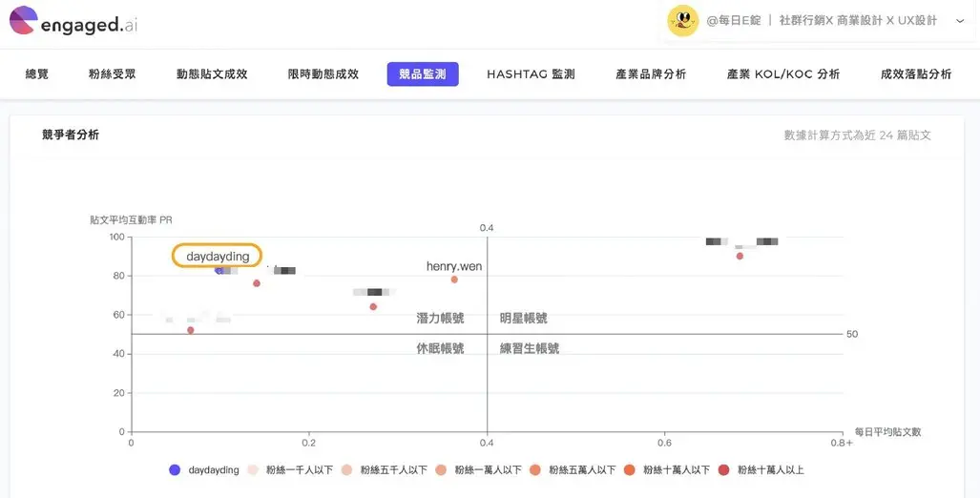Viewport: 980px width, 498px height.
Task: Click the 明星帳號 quadrant label
Action: click(524, 318)
